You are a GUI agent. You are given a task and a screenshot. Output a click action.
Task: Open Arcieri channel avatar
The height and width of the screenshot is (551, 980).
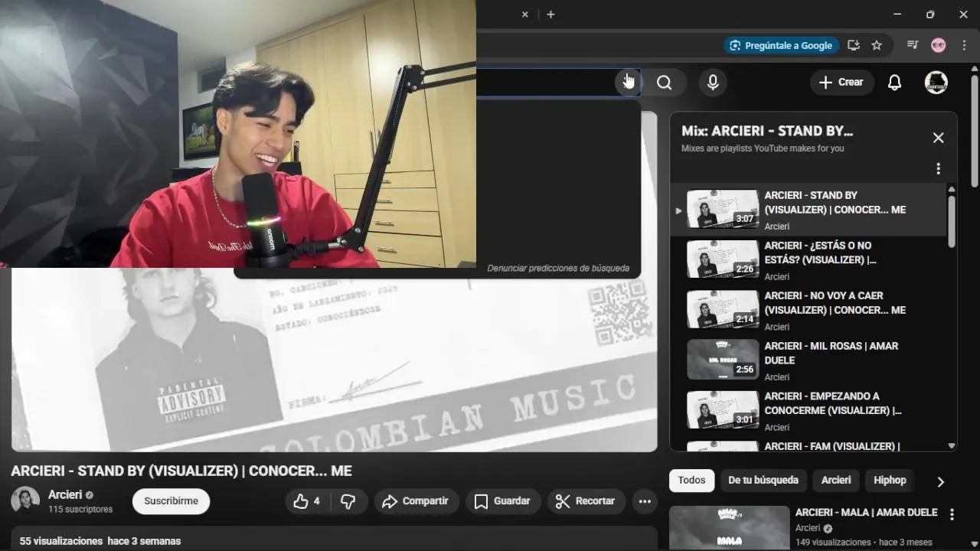pyautogui.click(x=25, y=500)
